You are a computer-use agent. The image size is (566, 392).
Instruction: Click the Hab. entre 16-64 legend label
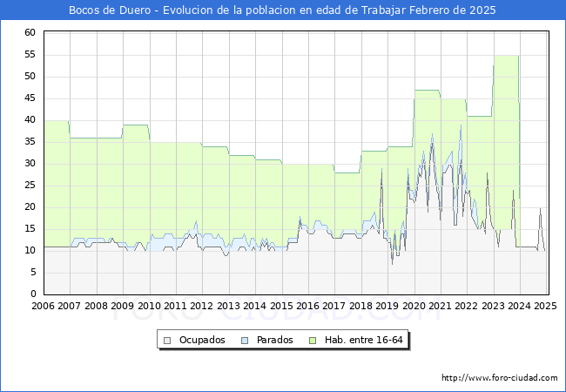click(x=363, y=340)
